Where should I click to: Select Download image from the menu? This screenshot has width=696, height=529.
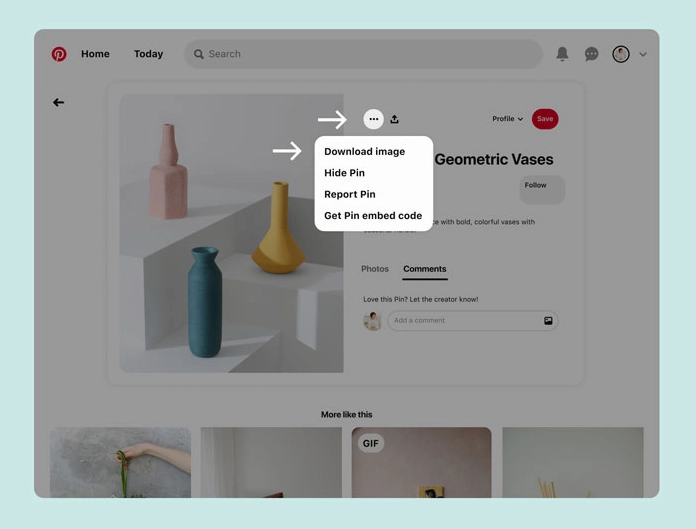pyautogui.click(x=364, y=151)
